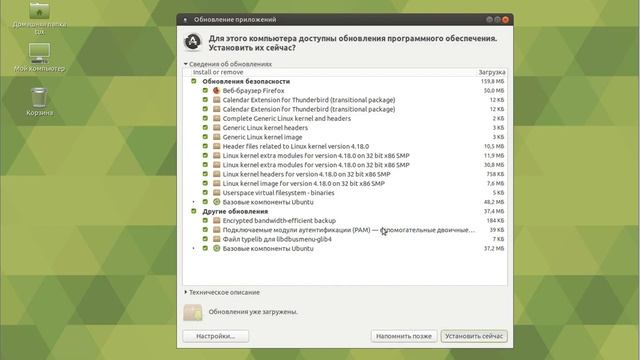Select Файл typelib для libdbusmenu-glib4 text
This screenshot has height=360, width=640.
pos(277,239)
